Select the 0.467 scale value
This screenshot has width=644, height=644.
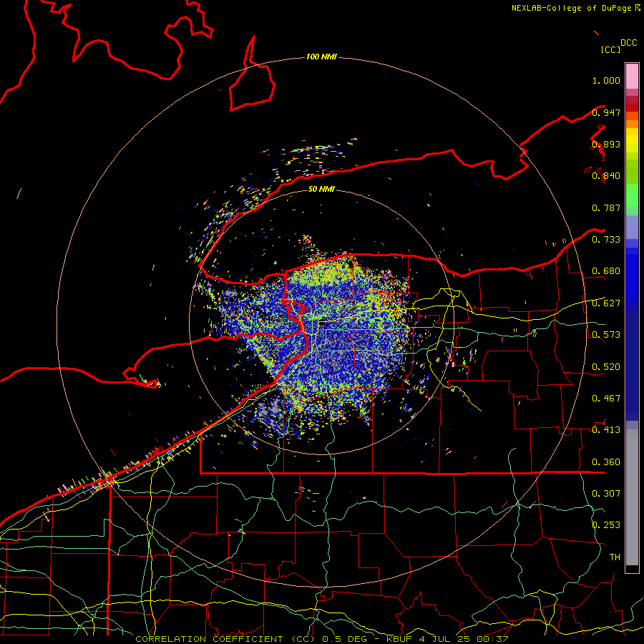coord(606,399)
